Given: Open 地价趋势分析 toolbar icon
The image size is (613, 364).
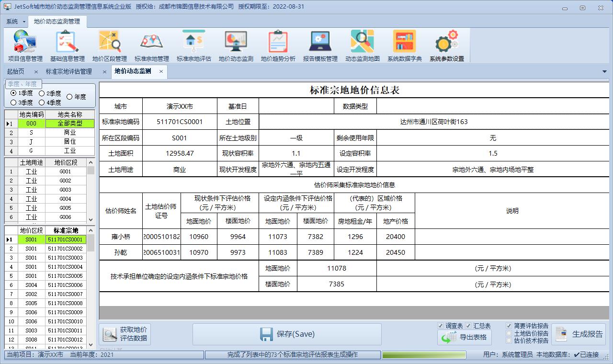Looking at the screenshot, I should [278, 46].
